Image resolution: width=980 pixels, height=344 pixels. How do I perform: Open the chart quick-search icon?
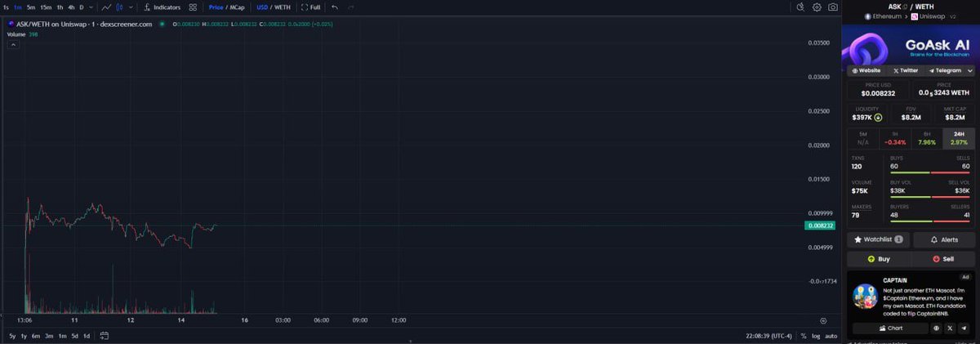point(800,7)
